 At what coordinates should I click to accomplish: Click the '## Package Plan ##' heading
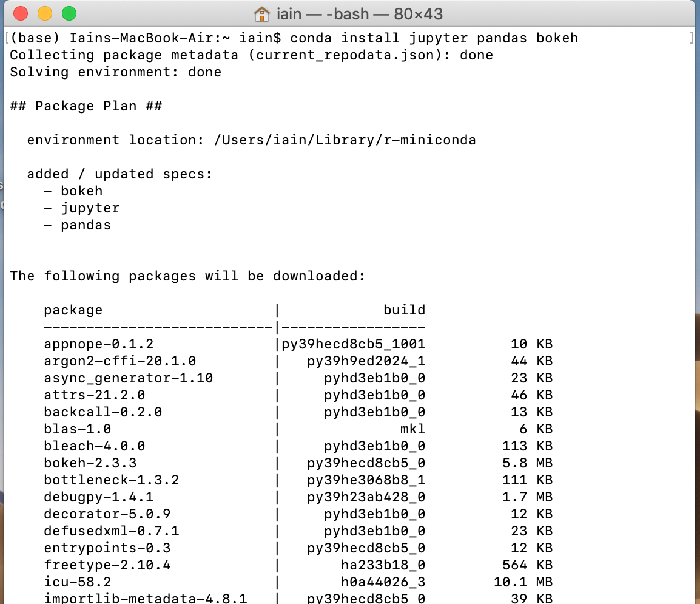[x=86, y=106]
